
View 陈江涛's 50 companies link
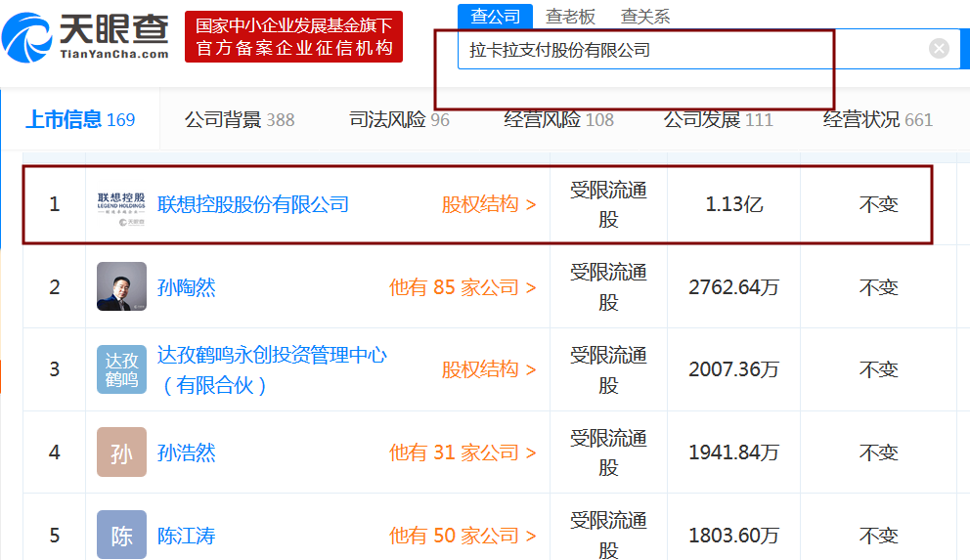(x=463, y=536)
